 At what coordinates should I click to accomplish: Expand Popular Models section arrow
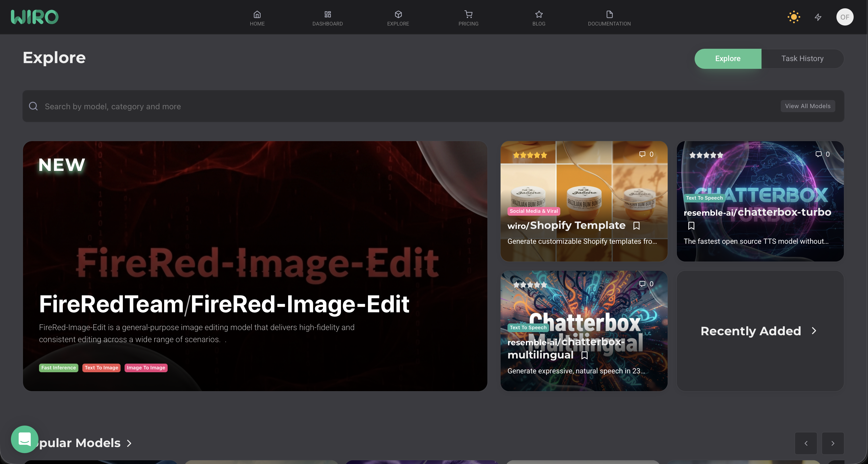(129, 443)
